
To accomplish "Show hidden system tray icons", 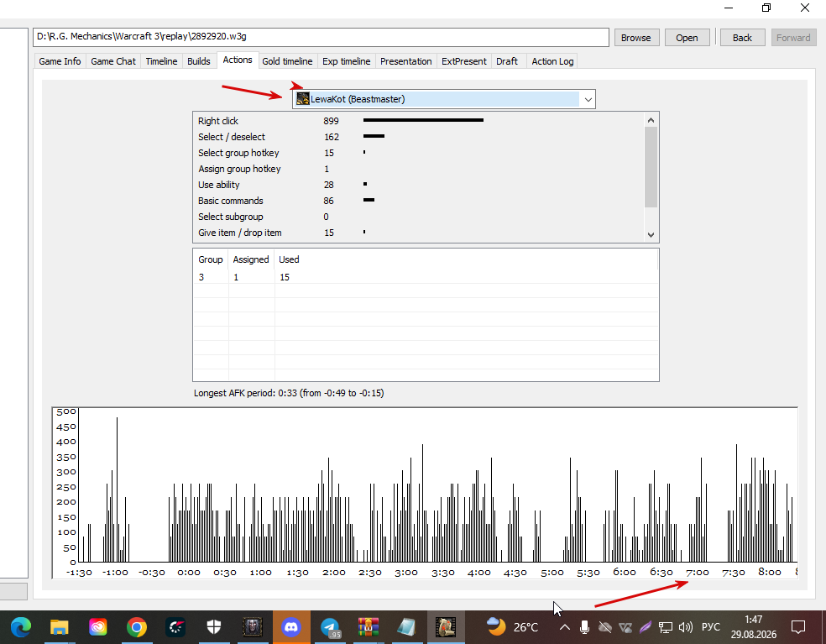I will point(564,627).
